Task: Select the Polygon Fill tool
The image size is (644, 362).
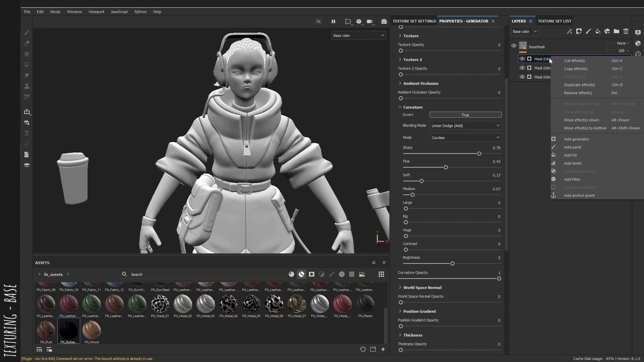Action: tap(27, 65)
